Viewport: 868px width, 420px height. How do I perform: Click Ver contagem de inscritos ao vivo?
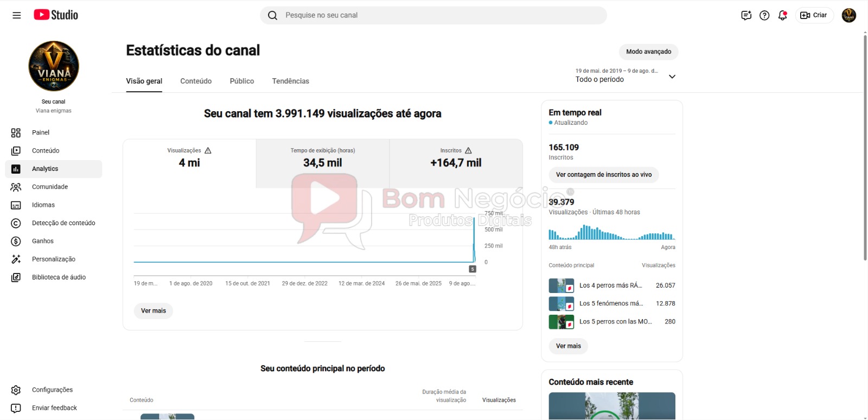(x=604, y=175)
